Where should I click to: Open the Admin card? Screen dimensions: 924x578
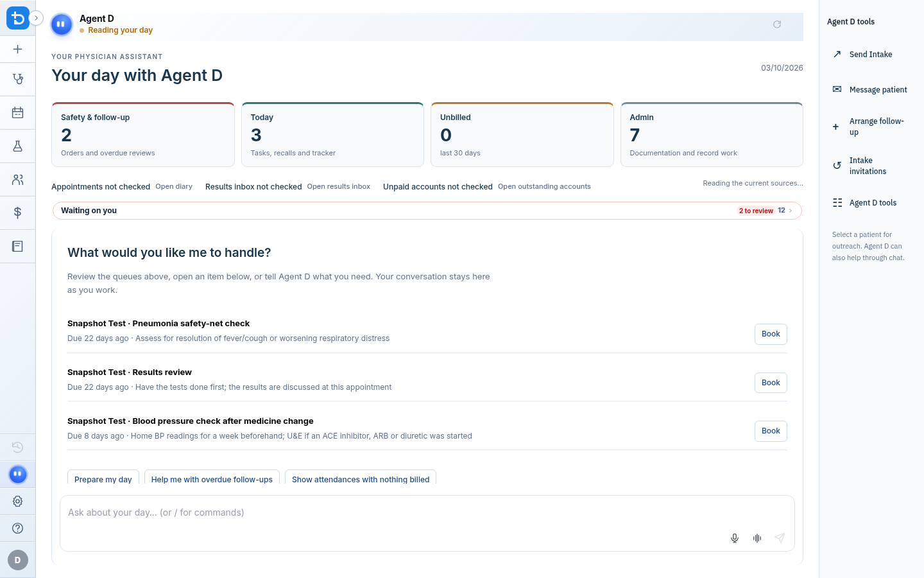tap(712, 134)
